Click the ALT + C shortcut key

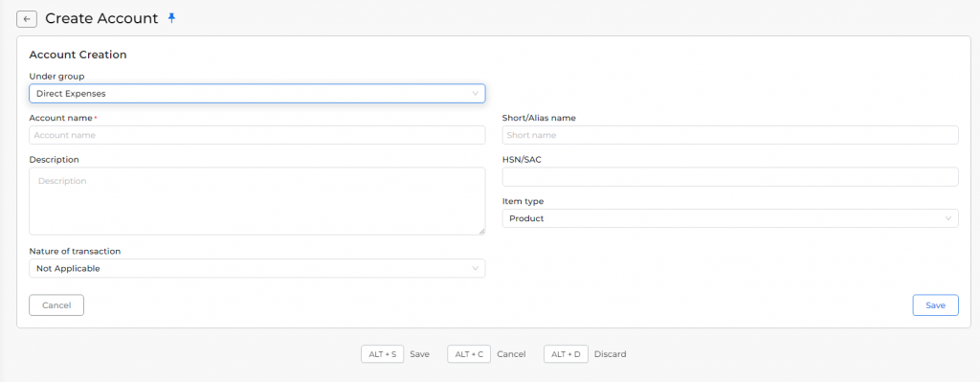(x=469, y=354)
